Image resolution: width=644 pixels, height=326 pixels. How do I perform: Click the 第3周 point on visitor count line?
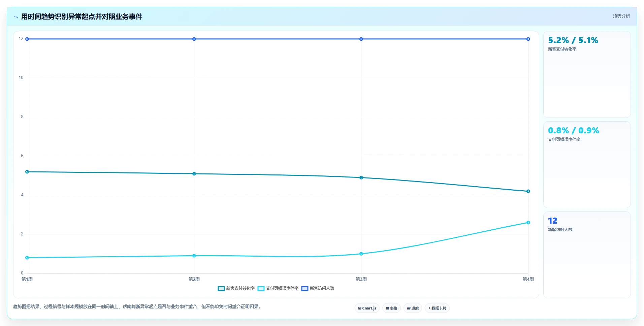click(x=361, y=39)
